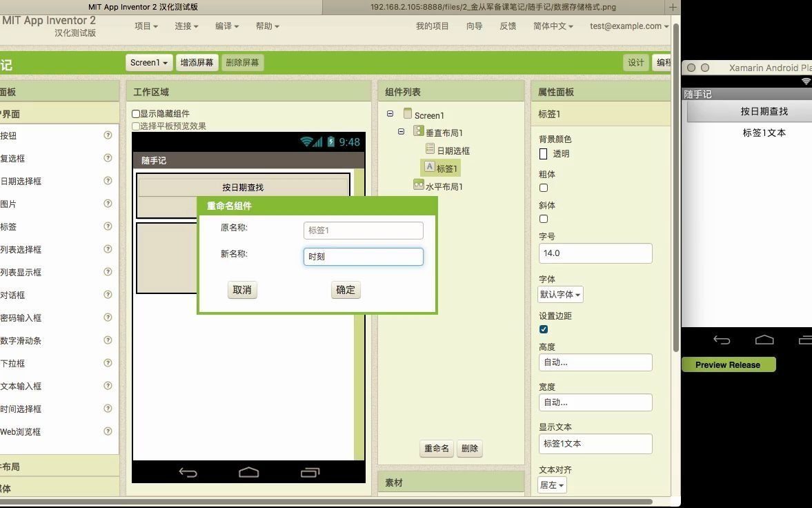Collapse the 垂直布局1 tree node
The width and height of the screenshot is (812, 508).
401,132
